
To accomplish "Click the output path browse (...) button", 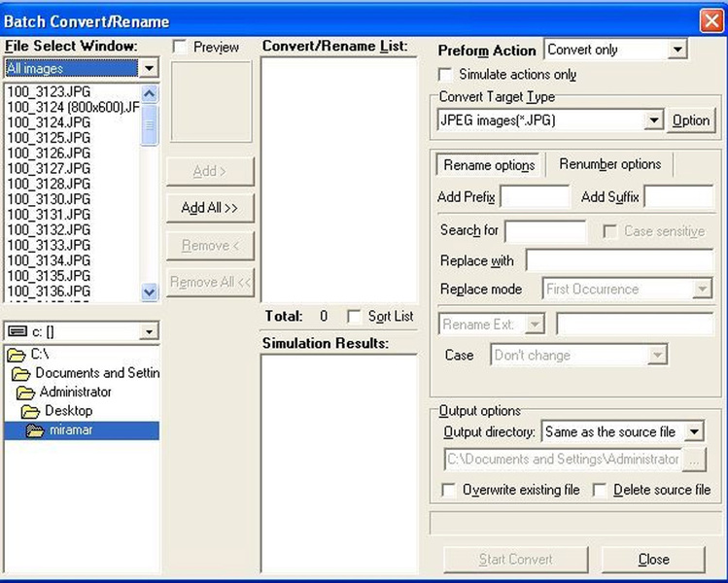I will click(x=694, y=460).
